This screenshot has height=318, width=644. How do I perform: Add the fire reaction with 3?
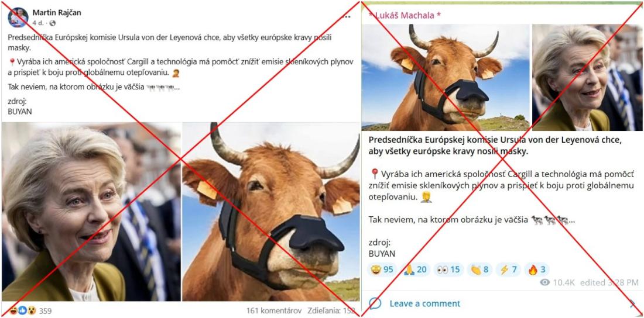pyautogui.click(x=536, y=269)
